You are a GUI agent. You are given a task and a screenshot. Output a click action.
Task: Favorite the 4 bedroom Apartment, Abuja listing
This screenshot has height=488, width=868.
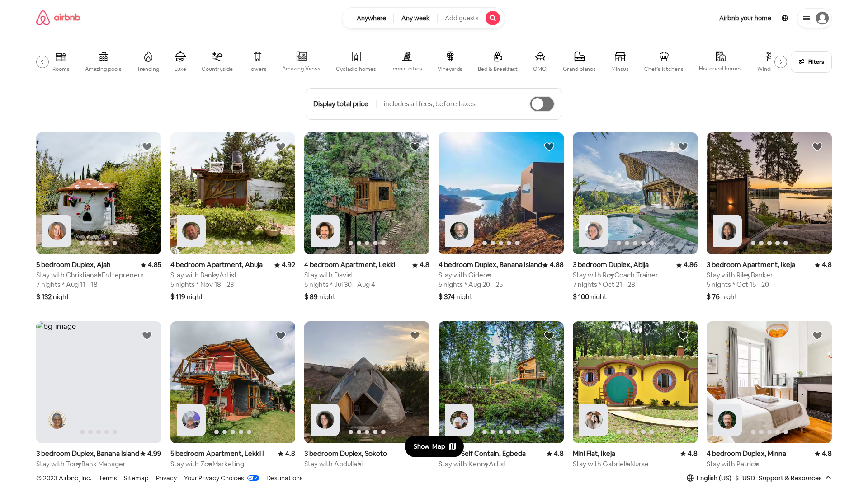(x=280, y=146)
